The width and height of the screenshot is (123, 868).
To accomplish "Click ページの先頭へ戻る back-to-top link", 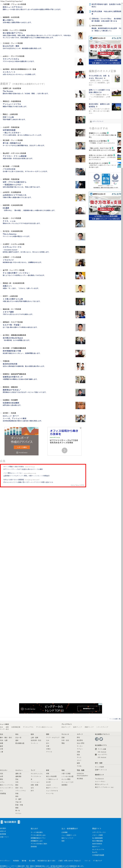I will point(115,718).
